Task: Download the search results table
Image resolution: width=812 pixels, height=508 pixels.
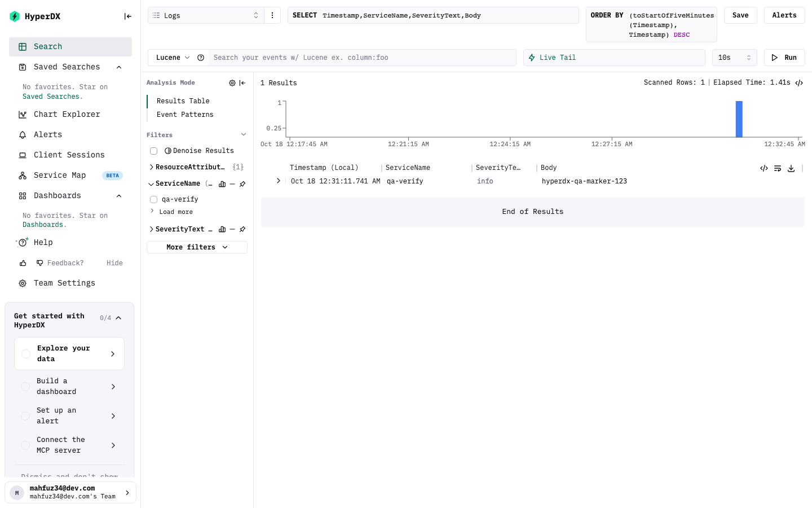Action: tap(791, 168)
